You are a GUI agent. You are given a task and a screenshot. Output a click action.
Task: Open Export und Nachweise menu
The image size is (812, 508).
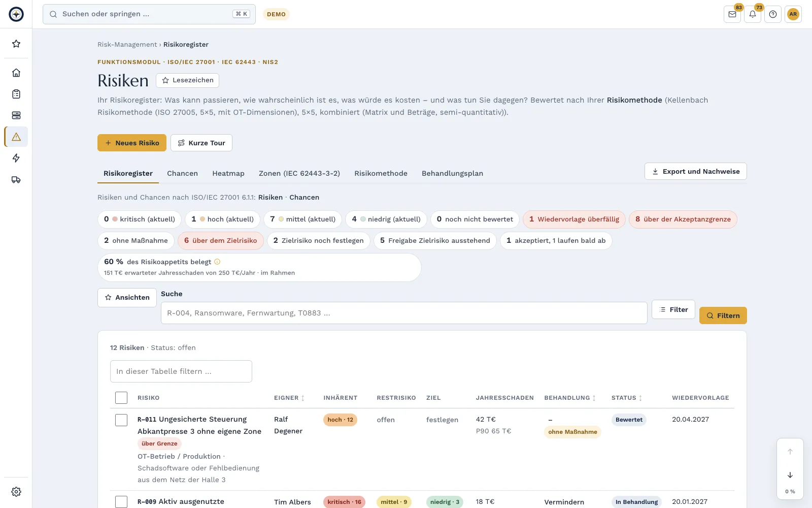pyautogui.click(x=696, y=171)
